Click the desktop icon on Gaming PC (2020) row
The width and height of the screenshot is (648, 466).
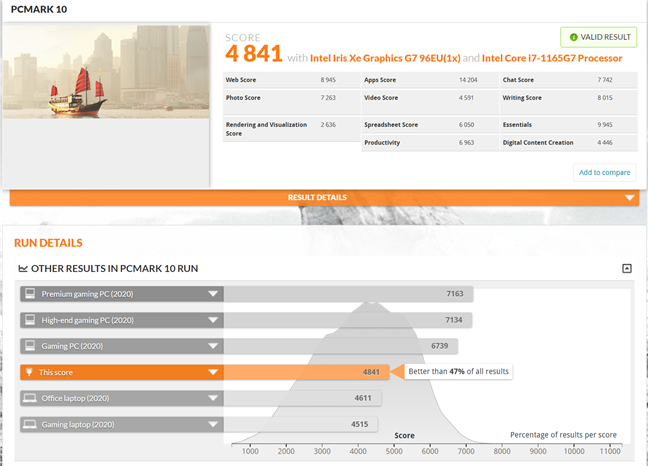tap(30, 346)
